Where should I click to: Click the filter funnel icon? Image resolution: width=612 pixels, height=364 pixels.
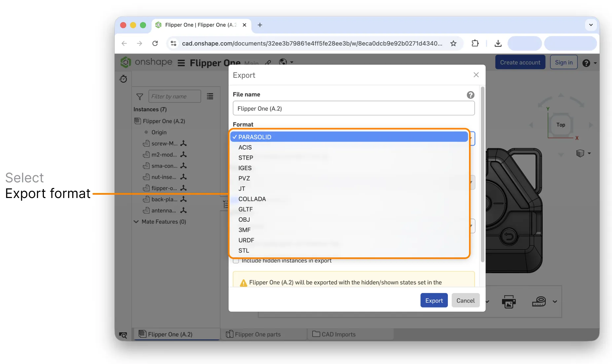coord(140,96)
